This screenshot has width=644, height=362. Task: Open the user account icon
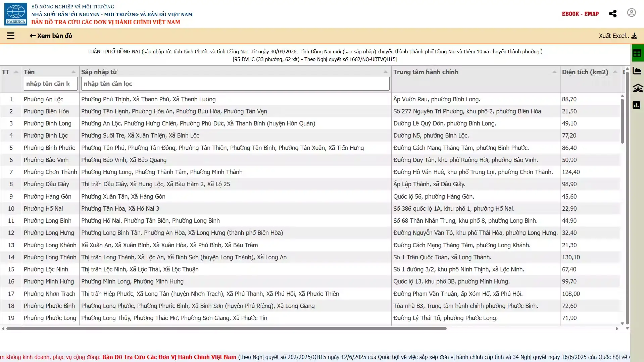[631, 13]
